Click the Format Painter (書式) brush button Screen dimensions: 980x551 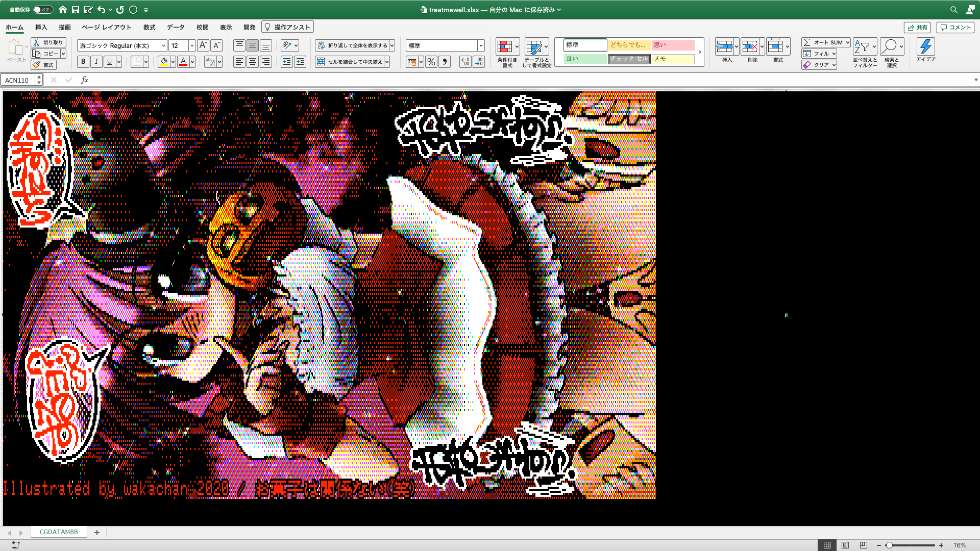point(43,65)
